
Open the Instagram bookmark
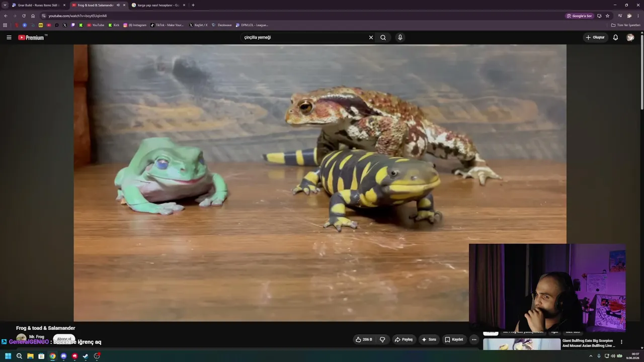coord(135,25)
